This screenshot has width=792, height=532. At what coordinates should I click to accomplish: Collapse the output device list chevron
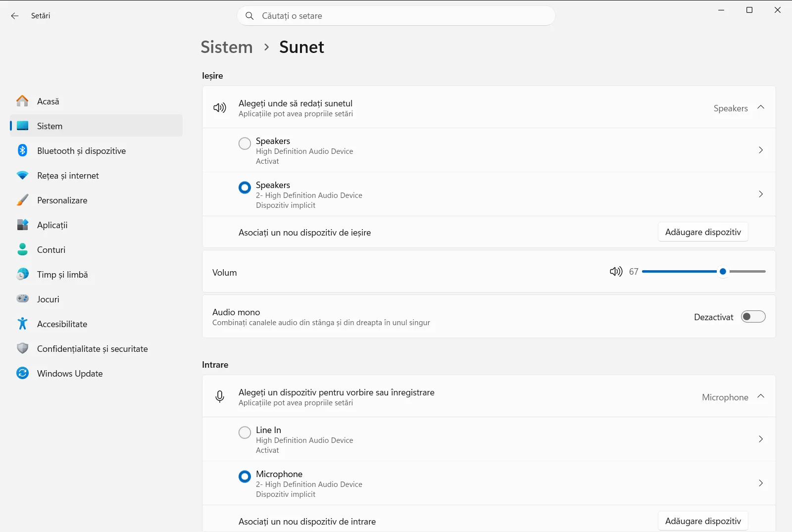click(761, 107)
